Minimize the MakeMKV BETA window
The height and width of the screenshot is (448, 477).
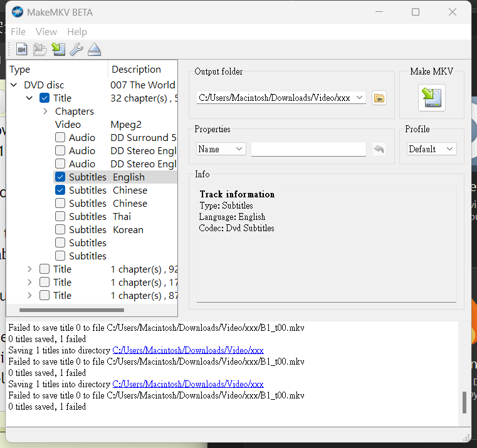coord(379,12)
